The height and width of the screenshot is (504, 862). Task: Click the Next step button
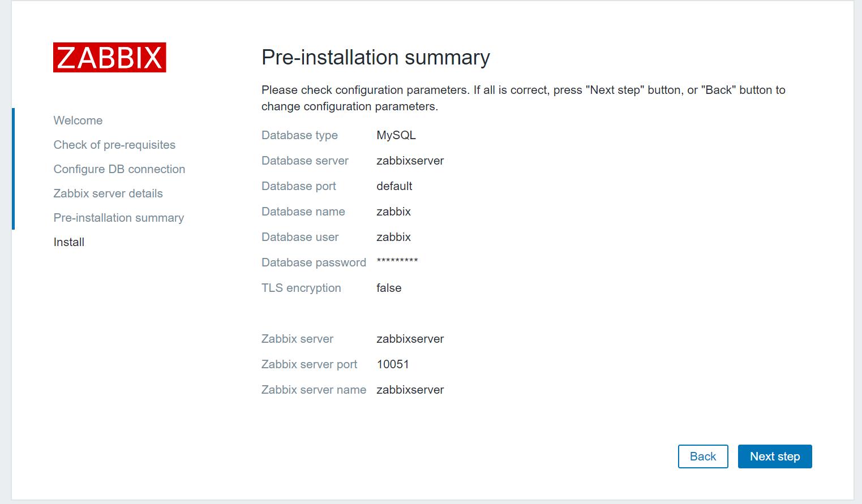[x=775, y=456]
